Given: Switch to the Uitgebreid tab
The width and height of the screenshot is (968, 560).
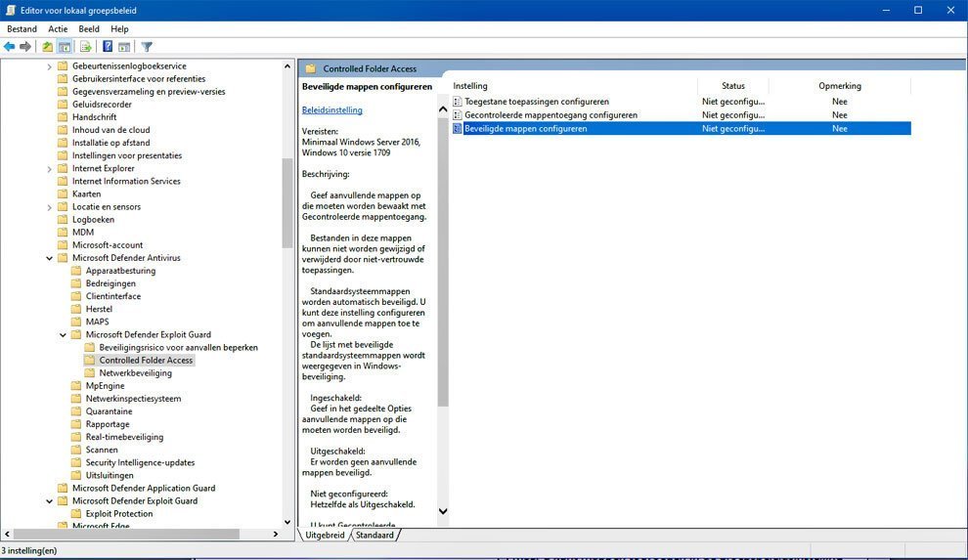Looking at the screenshot, I should pyautogui.click(x=325, y=536).
